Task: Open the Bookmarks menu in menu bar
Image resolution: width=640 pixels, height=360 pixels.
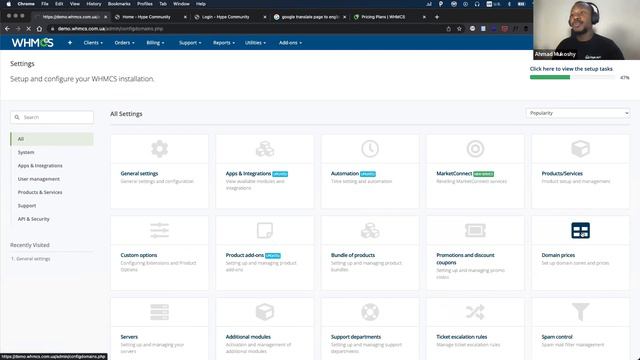Action: [x=119, y=4]
